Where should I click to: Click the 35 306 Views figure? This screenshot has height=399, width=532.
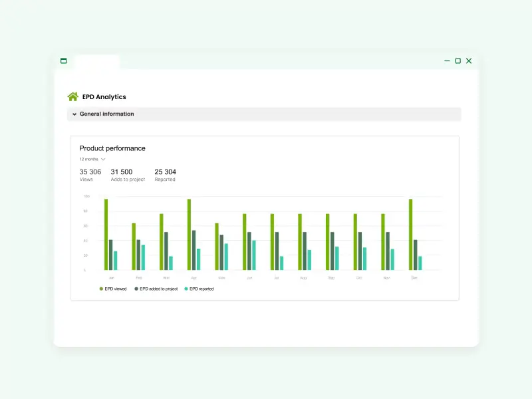(90, 175)
